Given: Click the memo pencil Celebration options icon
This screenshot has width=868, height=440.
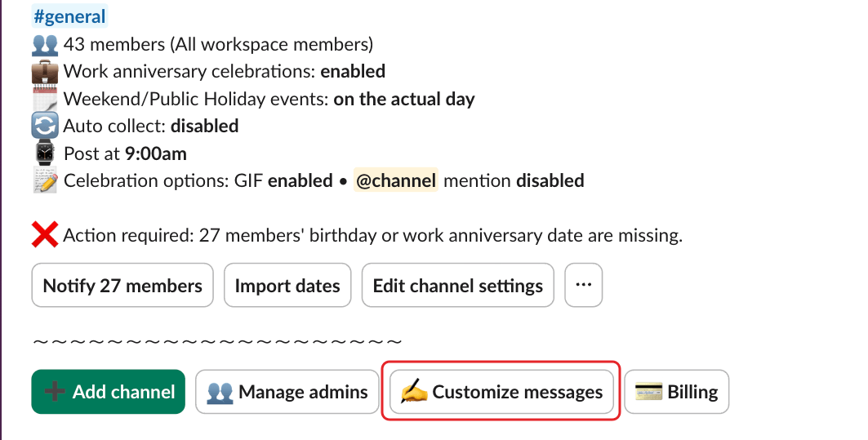Looking at the screenshot, I should (x=45, y=180).
